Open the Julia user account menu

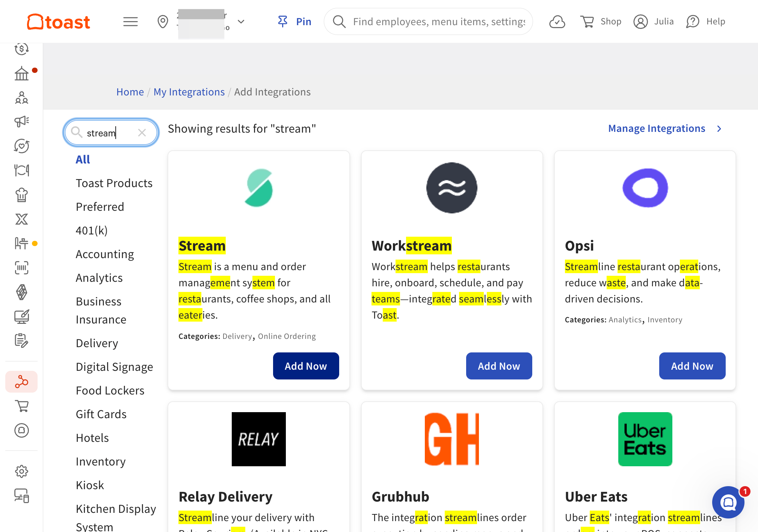tap(653, 21)
